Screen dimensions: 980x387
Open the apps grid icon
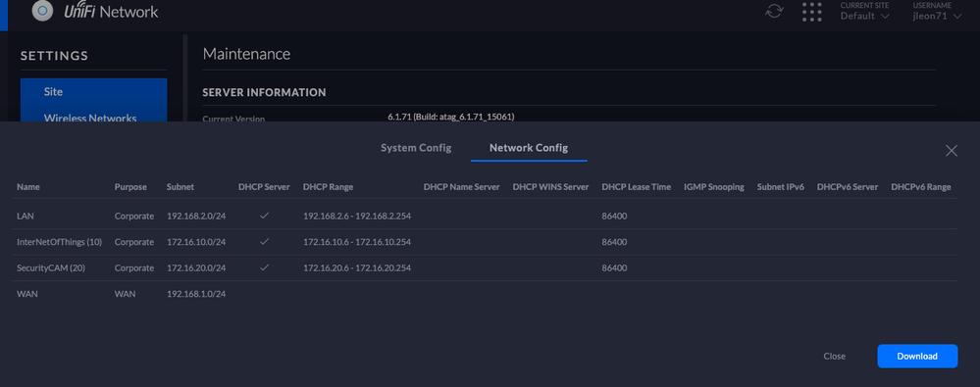tap(812, 11)
